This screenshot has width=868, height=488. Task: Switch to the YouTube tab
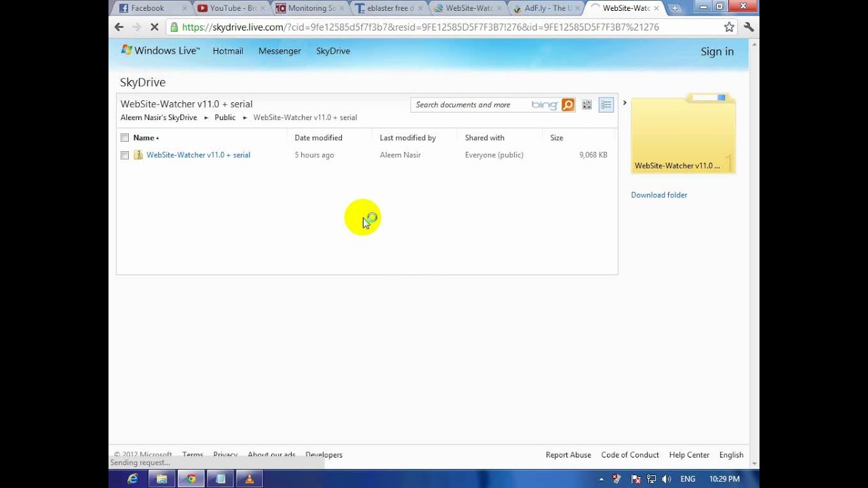click(233, 8)
